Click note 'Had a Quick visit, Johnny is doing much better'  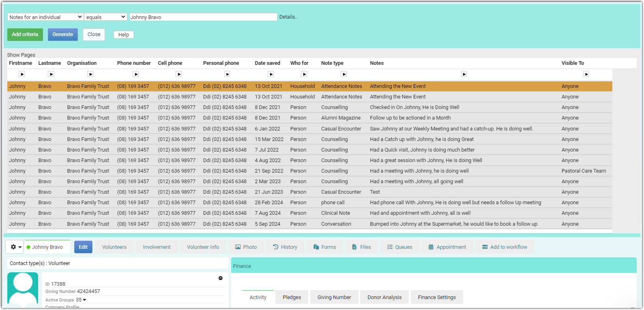(422, 150)
